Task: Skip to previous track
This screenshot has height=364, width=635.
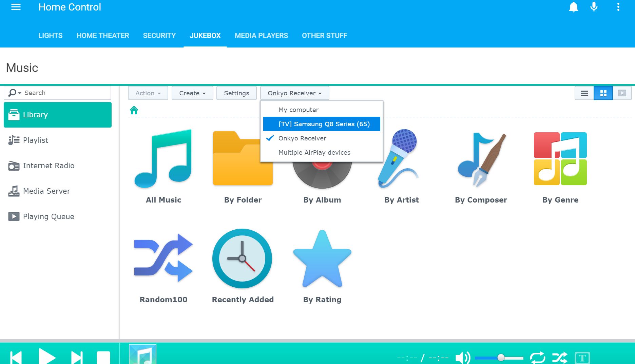Action: (16, 358)
